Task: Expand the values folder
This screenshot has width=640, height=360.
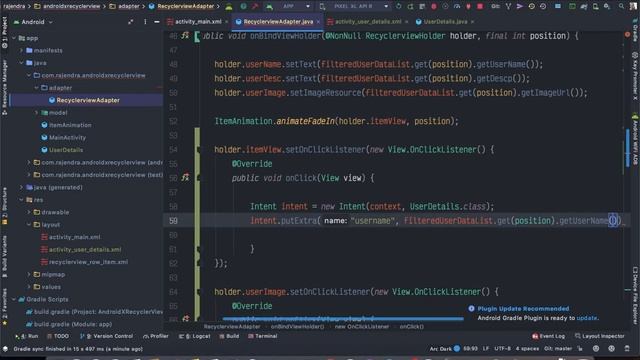Action: point(29,287)
